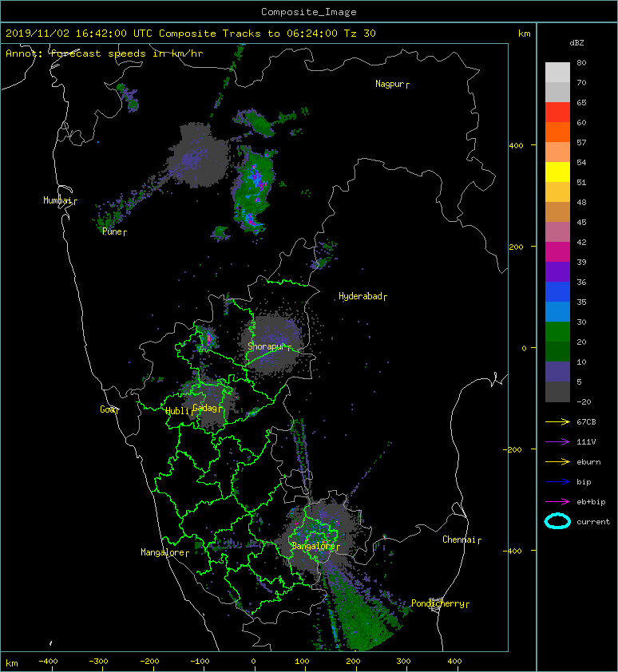The width and height of the screenshot is (618, 672).
Task: Click the 400 km vertical axis tick label
Action: pos(516,145)
